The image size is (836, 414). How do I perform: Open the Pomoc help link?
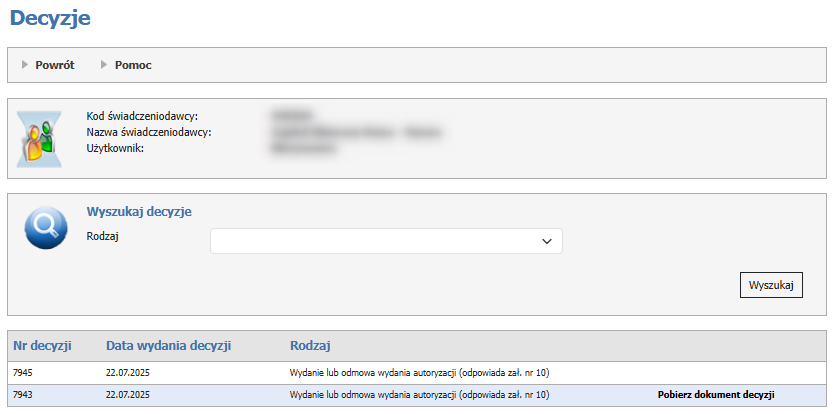click(133, 65)
